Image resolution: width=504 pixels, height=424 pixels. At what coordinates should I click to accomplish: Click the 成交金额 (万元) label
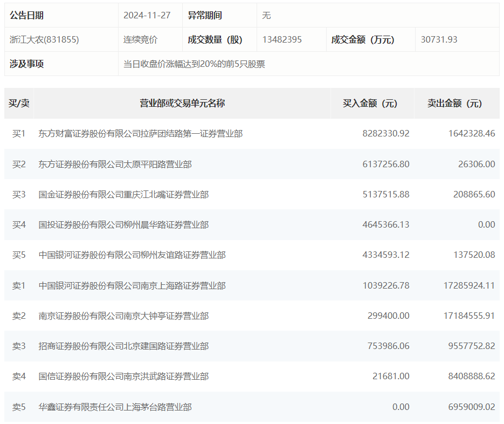click(363, 39)
